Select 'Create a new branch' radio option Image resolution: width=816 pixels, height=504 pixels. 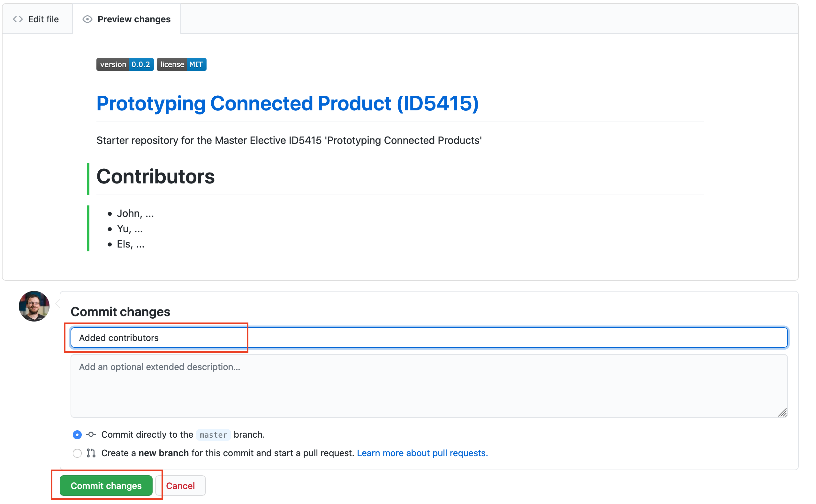77,453
